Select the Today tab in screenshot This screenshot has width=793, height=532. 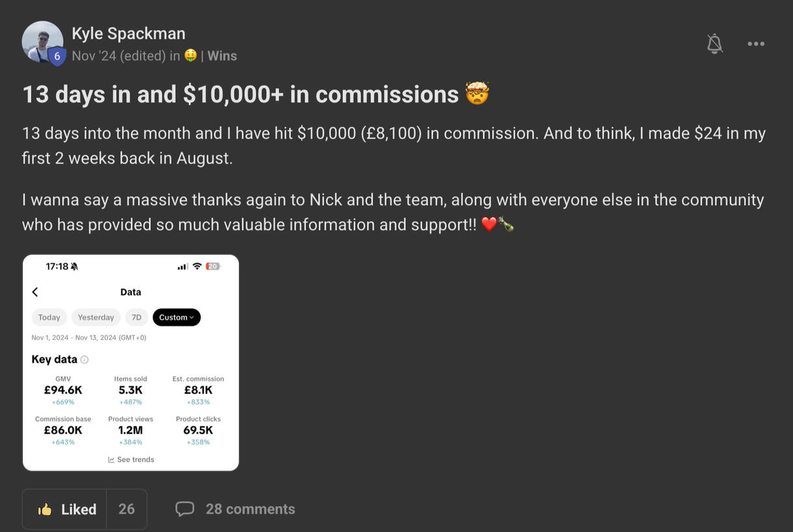pyautogui.click(x=49, y=318)
